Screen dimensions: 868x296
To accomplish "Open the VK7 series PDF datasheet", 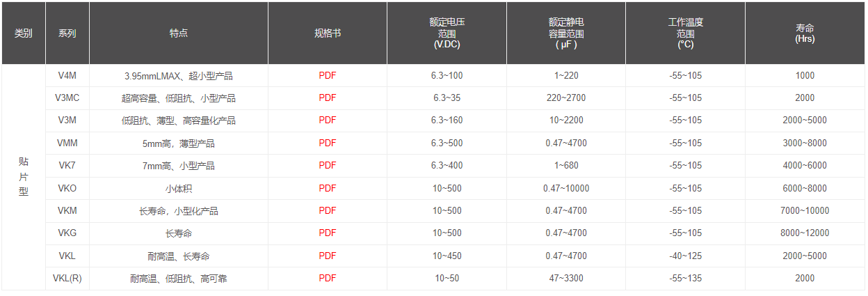I will point(327,165).
